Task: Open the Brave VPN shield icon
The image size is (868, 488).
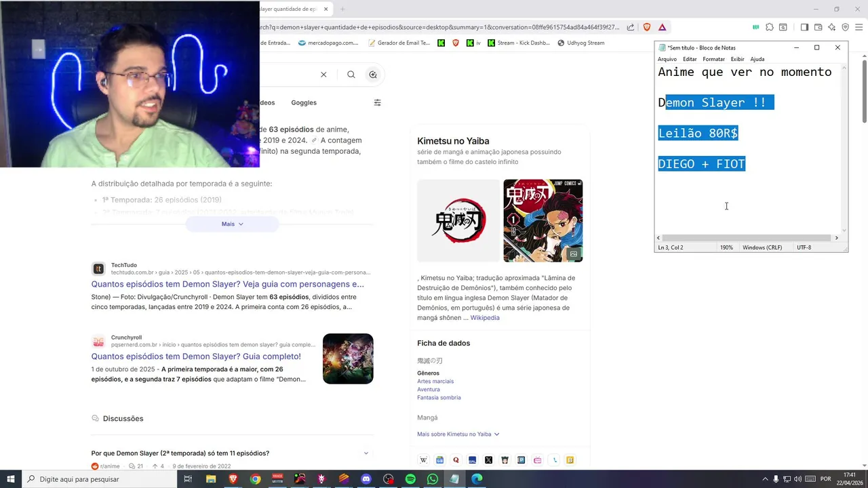Action: tap(846, 27)
